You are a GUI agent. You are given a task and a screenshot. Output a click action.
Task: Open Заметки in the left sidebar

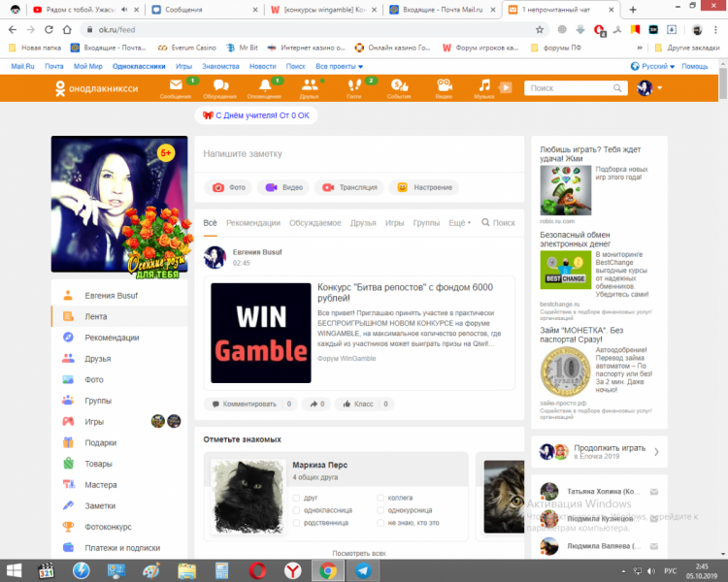point(119,506)
